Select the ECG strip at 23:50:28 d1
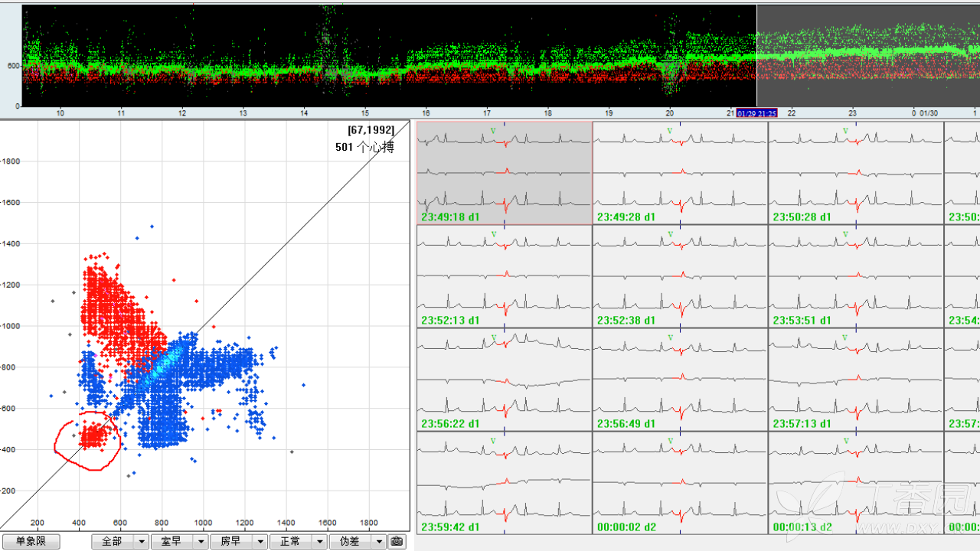The height and width of the screenshot is (551, 980). tap(857, 173)
